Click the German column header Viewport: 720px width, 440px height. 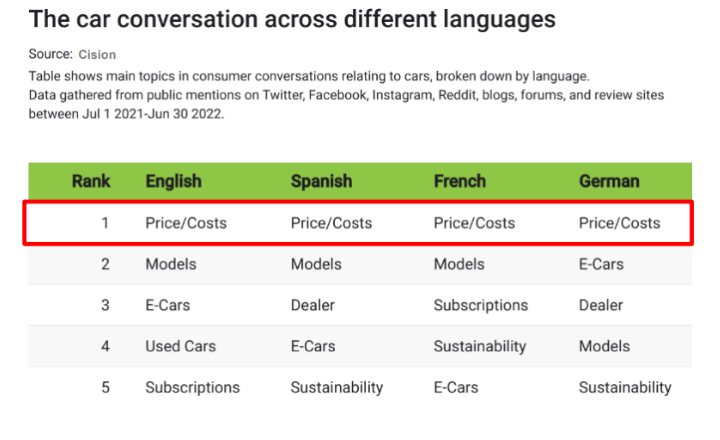pyautogui.click(x=609, y=181)
